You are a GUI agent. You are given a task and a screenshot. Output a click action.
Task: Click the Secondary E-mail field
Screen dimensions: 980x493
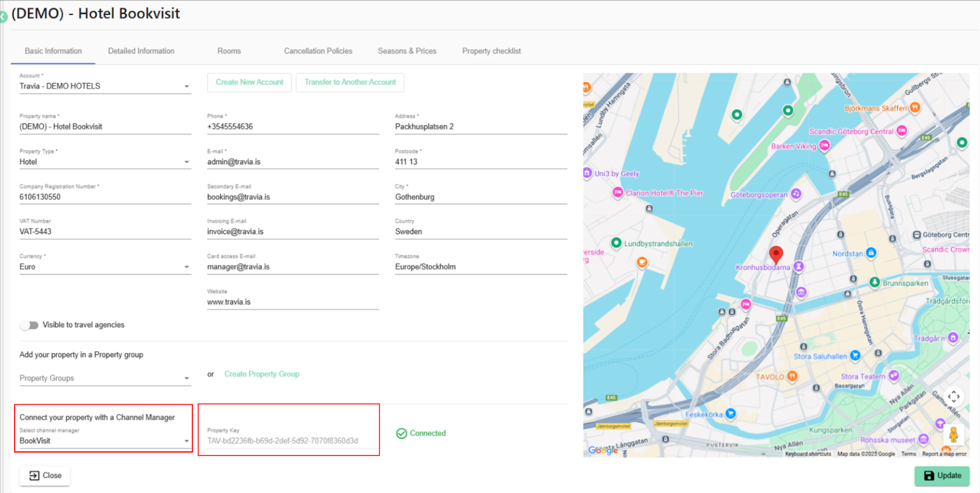(x=293, y=197)
